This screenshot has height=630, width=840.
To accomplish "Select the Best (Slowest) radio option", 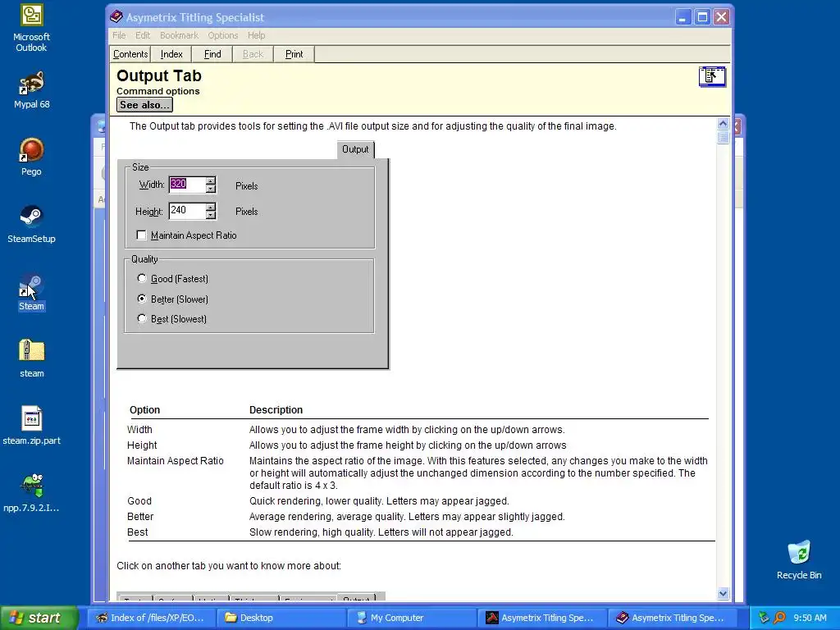I will [141, 319].
